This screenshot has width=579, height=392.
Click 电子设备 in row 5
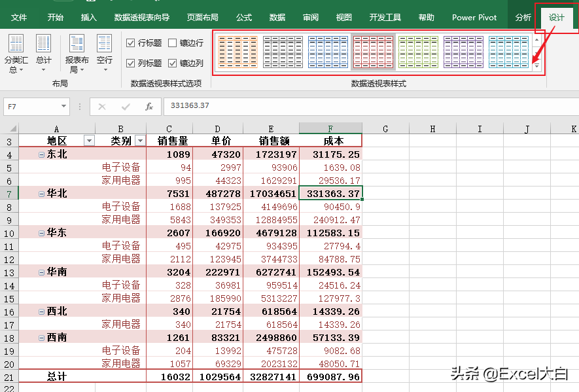[121, 168]
